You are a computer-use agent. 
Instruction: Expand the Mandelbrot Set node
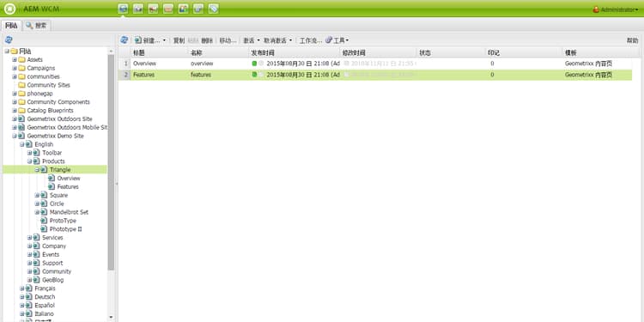tap(37, 212)
